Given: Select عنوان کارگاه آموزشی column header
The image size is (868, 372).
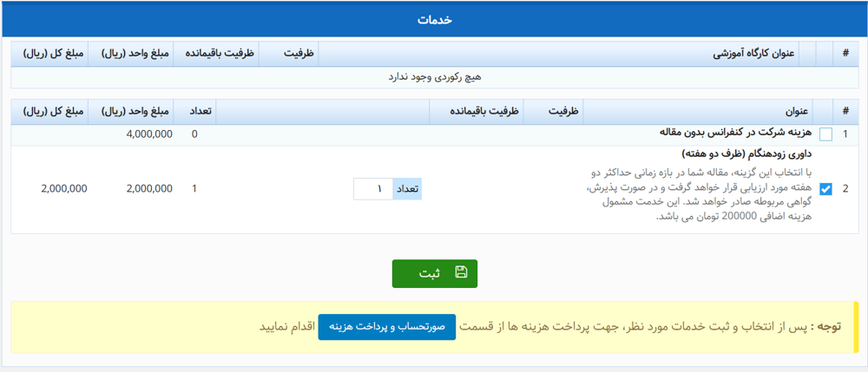Looking at the screenshot, I should pos(559,54).
